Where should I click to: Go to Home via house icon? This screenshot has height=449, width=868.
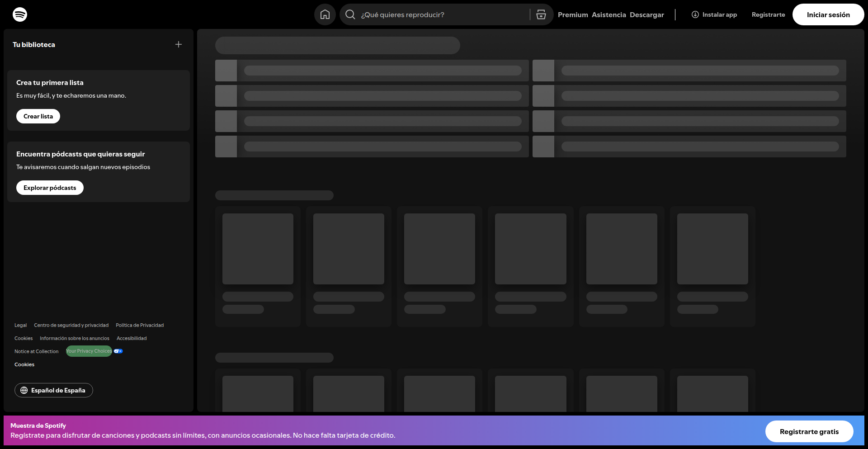coord(325,14)
